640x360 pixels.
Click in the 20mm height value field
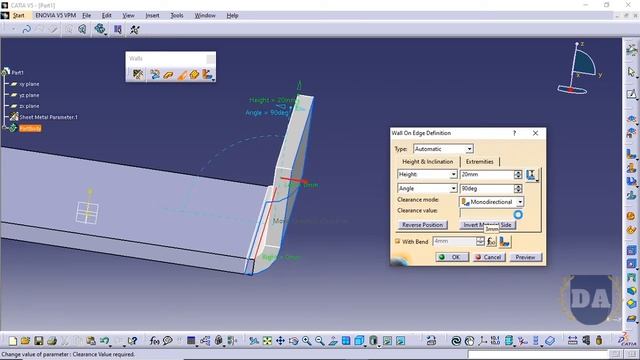pyautogui.click(x=487, y=175)
